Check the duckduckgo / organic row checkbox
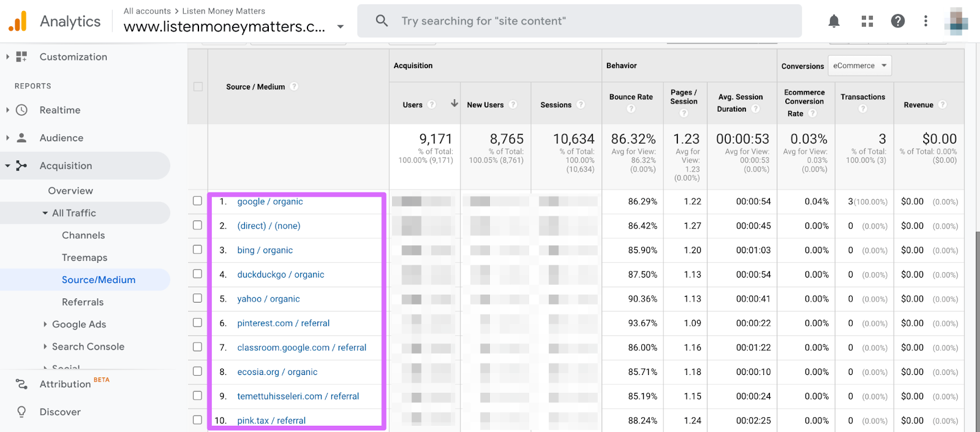The width and height of the screenshot is (980, 432). (x=197, y=274)
